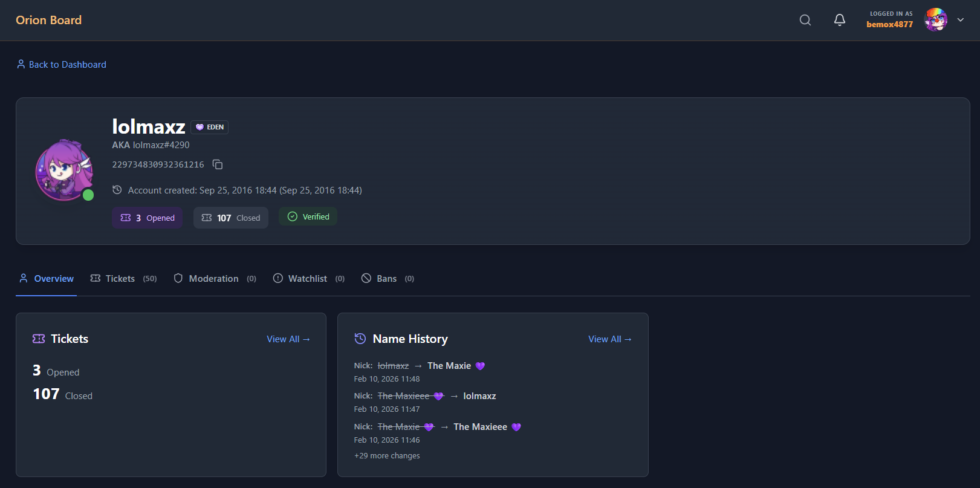Copy the user ID with copy icon

pos(218,164)
